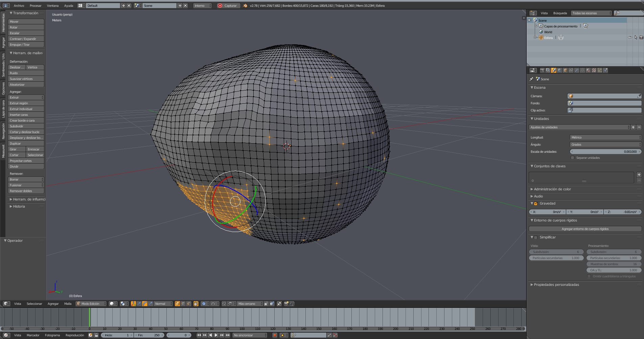Screen dimensions: 644x339
Task: Open the Texture properties tab
Action: 594,70
